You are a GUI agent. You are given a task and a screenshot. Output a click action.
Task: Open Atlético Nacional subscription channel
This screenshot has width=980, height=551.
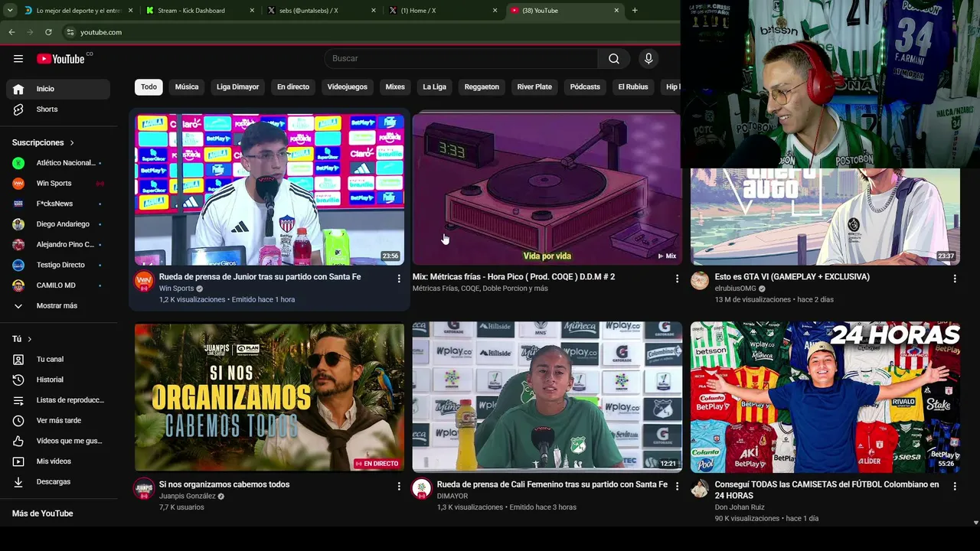[x=58, y=163]
